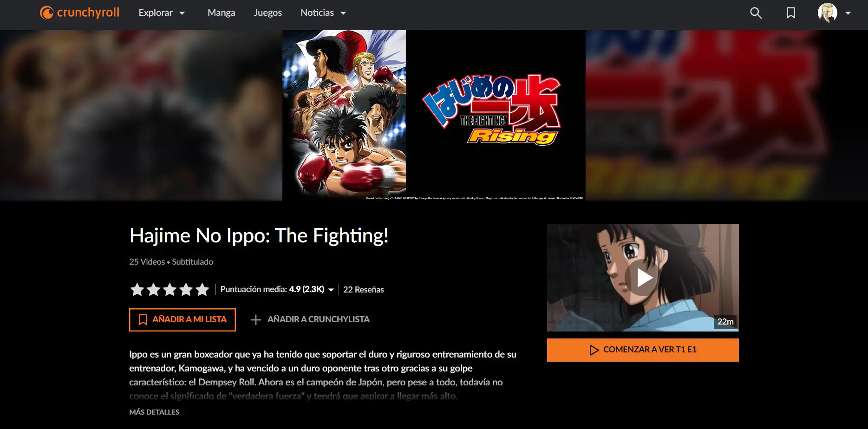
Task: Open the search magnifier icon
Action: click(756, 13)
